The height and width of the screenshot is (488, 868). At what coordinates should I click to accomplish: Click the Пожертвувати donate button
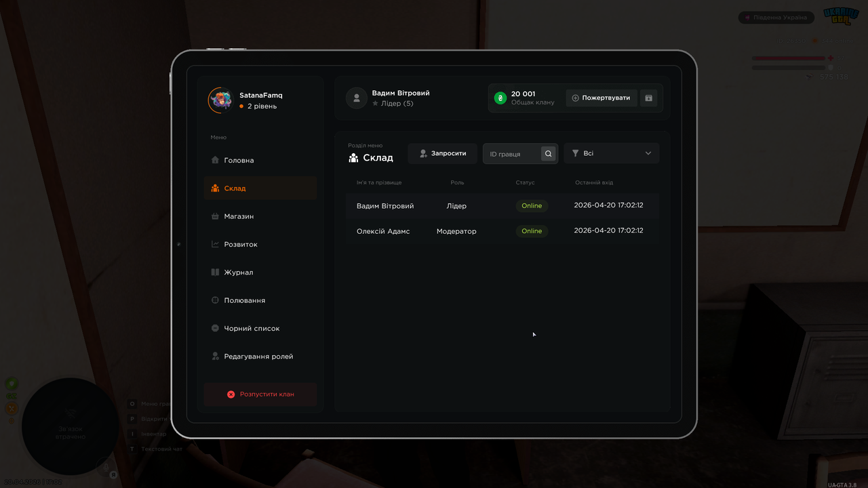[x=601, y=98]
